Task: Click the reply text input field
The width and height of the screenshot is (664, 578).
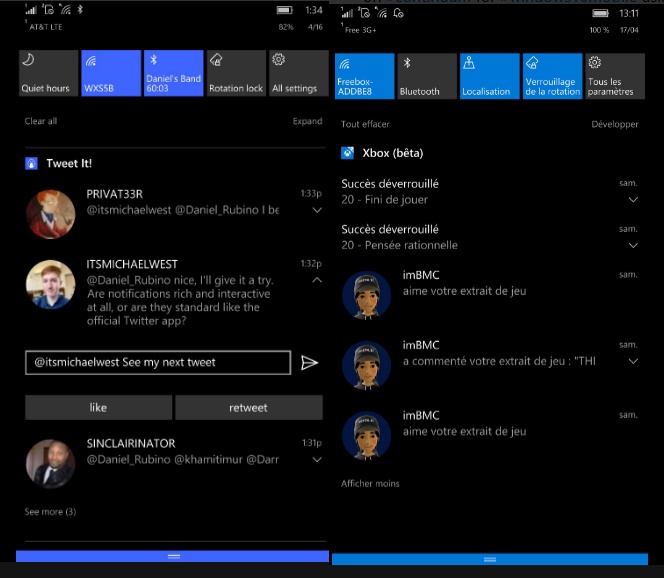Action: (158, 362)
